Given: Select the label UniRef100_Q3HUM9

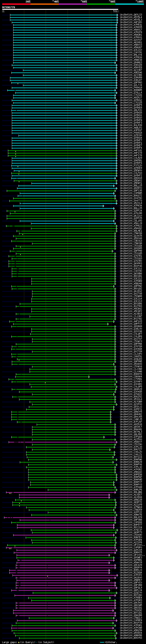Looking at the screenshot, I should pos(131,77).
